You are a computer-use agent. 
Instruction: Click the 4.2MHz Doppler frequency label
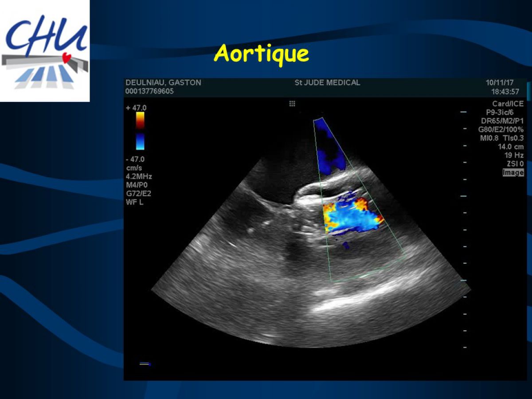(139, 176)
